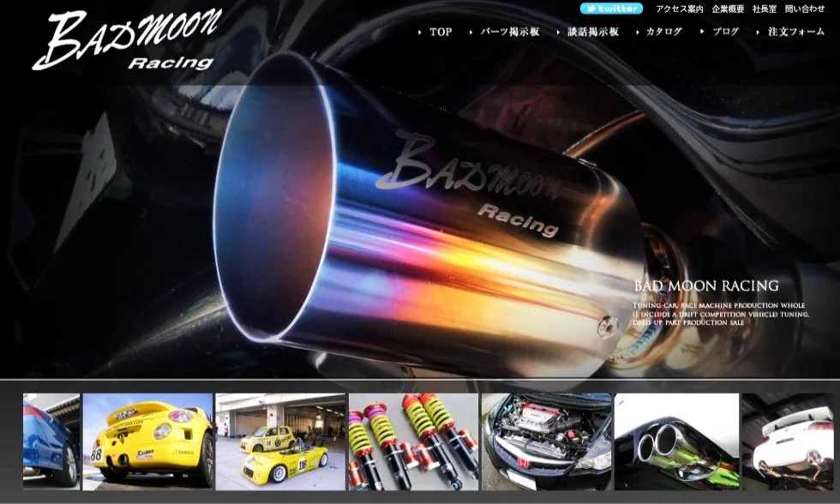Select coilover suspension thumbnail
The height and width of the screenshot is (504, 840).
click(x=413, y=442)
